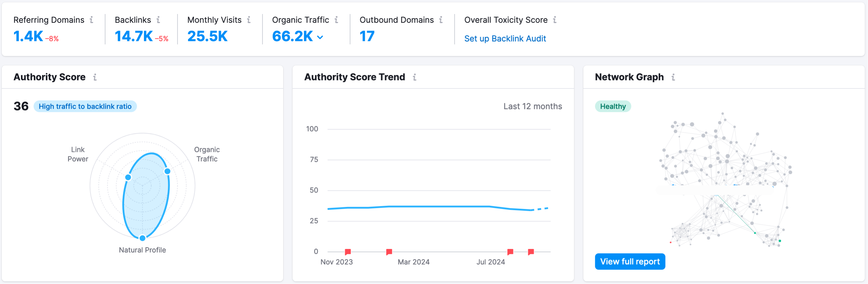The width and height of the screenshot is (868, 284).
Task: Open the Authority Score info tooltip
Action: [x=95, y=77]
